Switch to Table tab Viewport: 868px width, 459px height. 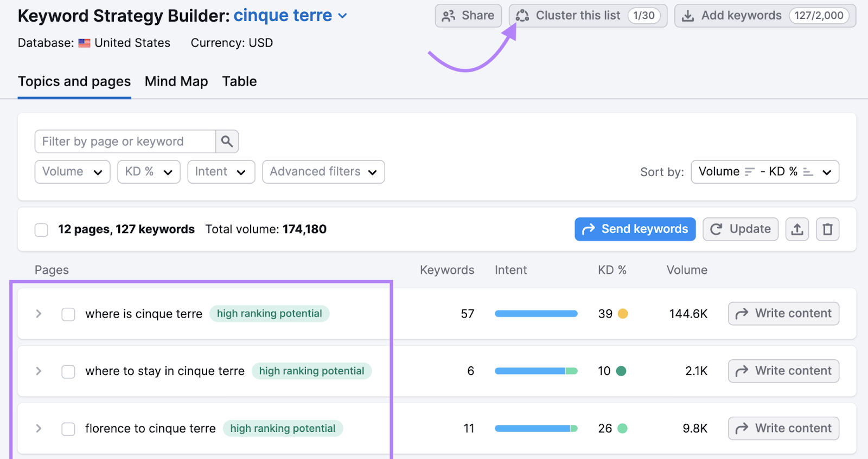click(239, 81)
